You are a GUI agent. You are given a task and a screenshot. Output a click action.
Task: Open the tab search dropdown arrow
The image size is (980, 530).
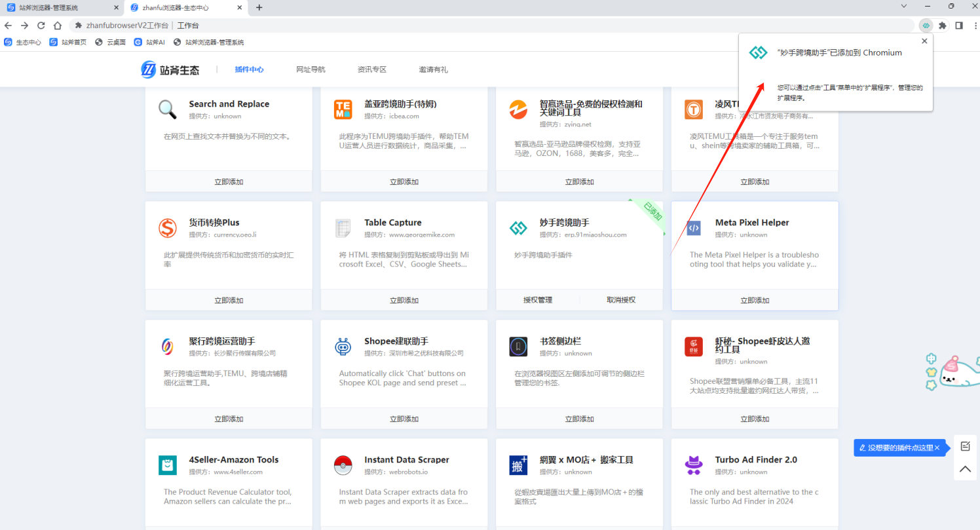pos(903,7)
